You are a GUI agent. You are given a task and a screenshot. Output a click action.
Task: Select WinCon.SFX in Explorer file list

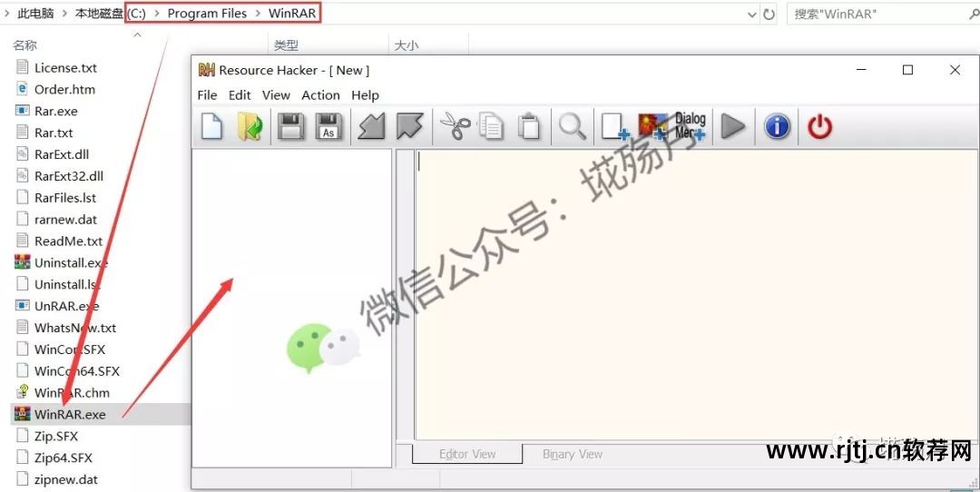[70, 349]
